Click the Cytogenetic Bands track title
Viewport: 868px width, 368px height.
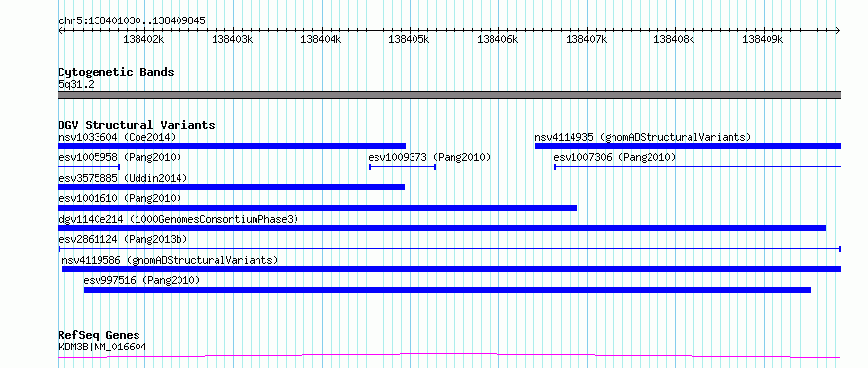(x=116, y=72)
